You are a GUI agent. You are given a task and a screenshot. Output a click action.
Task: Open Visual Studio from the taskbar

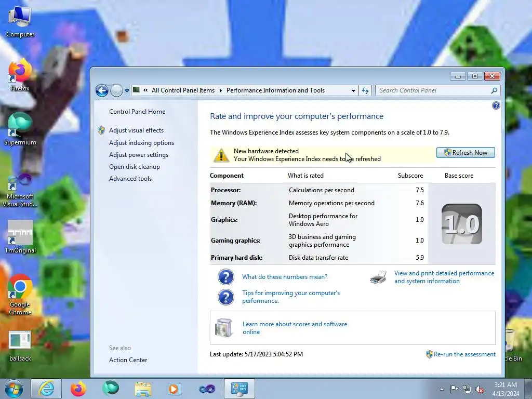pyautogui.click(x=207, y=389)
